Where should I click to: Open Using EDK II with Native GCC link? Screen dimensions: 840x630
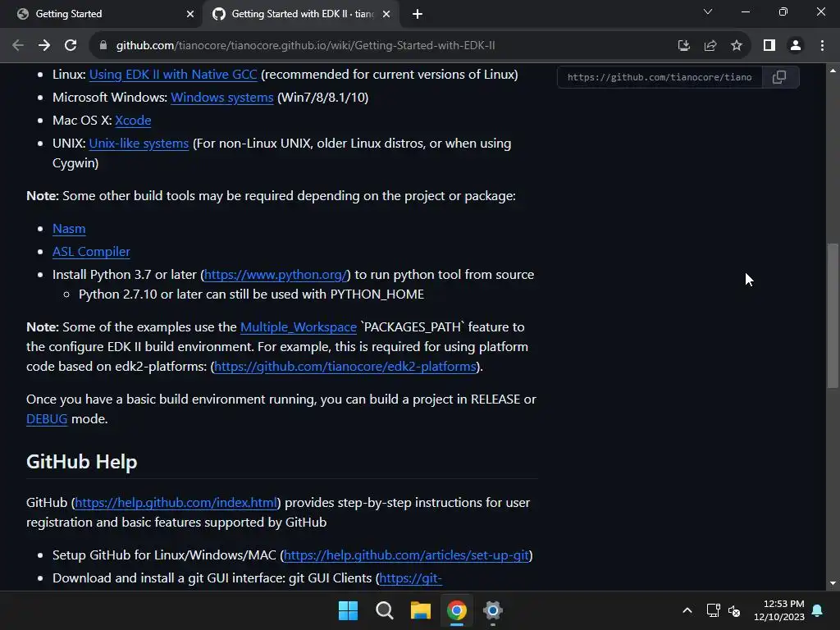[173, 75]
